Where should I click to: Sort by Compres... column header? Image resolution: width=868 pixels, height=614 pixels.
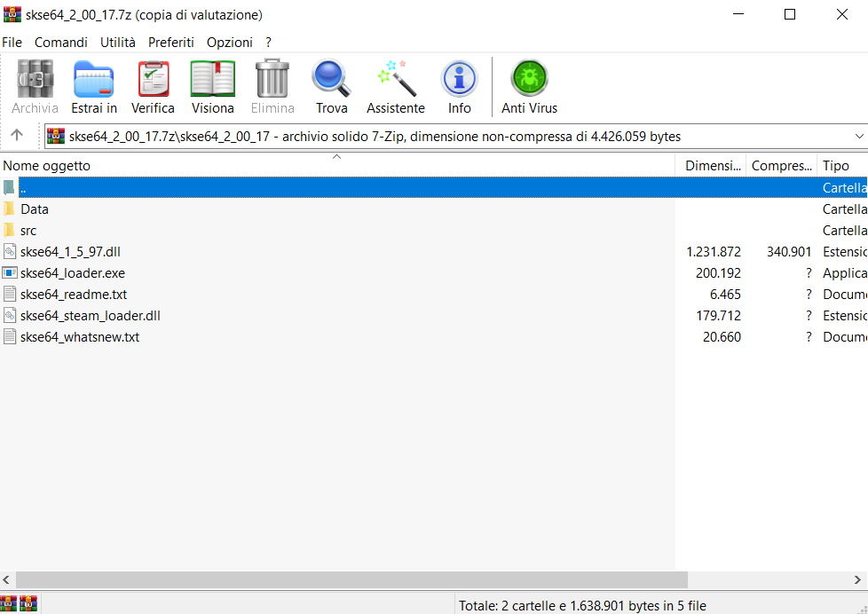pos(781,166)
